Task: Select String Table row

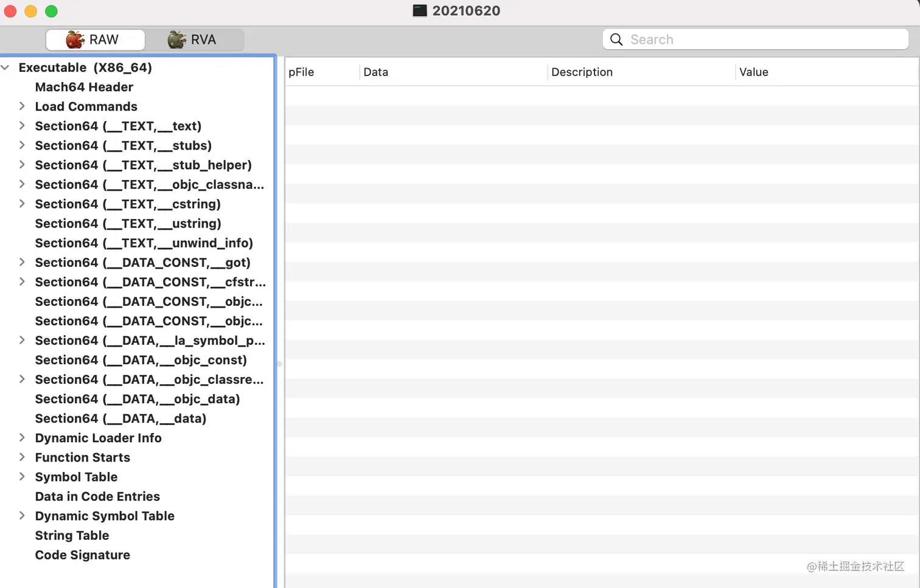Action: (72, 535)
